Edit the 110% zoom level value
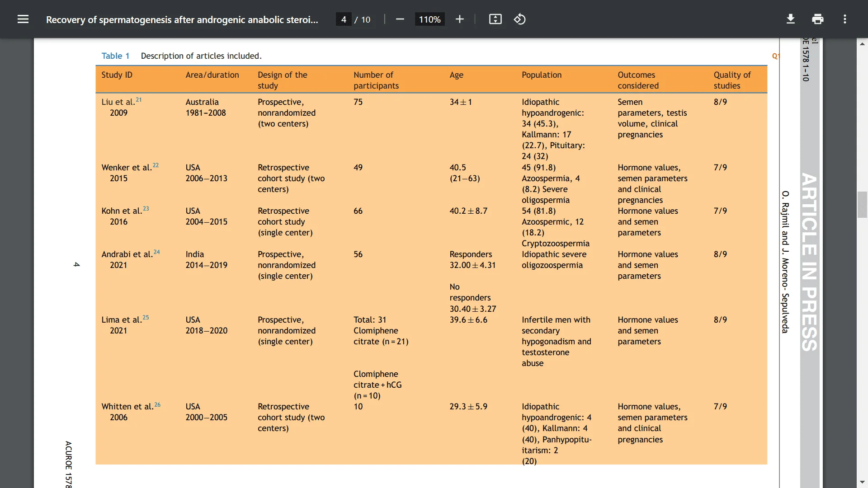The image size is (868, 488). pos(429,19)
